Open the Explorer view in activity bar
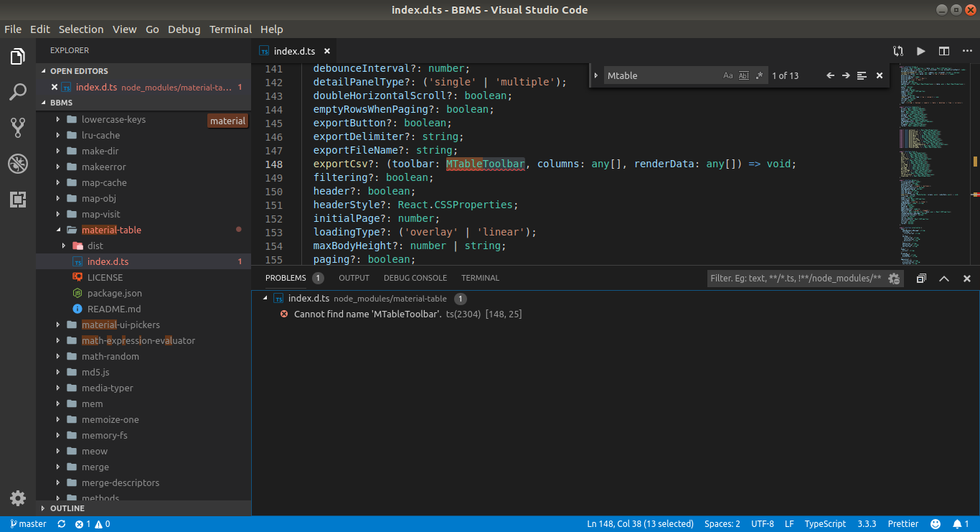The image size is (980, 532). pyautogui.click(x=18, y=57)
